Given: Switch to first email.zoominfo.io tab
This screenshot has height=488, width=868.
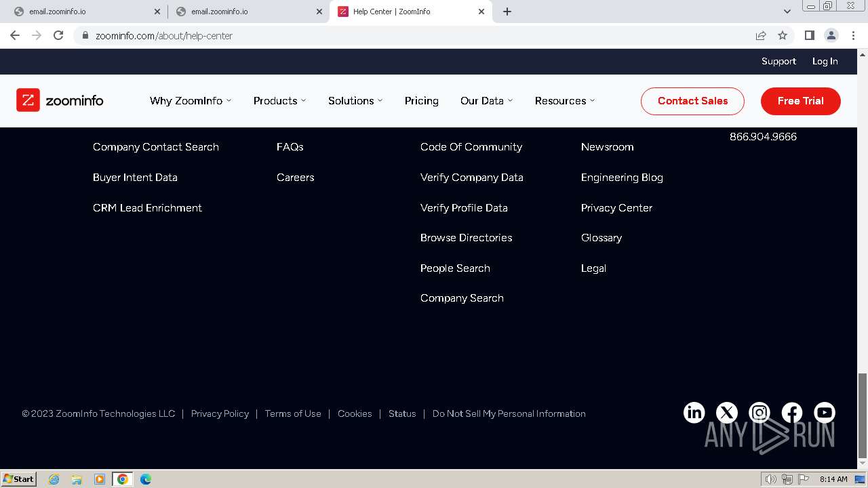Looking at the screenshot, I should coord(87,12).
